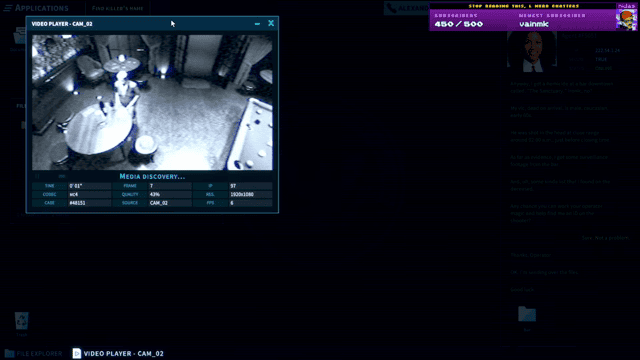The image size is (640, 360).
Task: Minimize the Video Player CAM_02 window
Action: (257, 24)
